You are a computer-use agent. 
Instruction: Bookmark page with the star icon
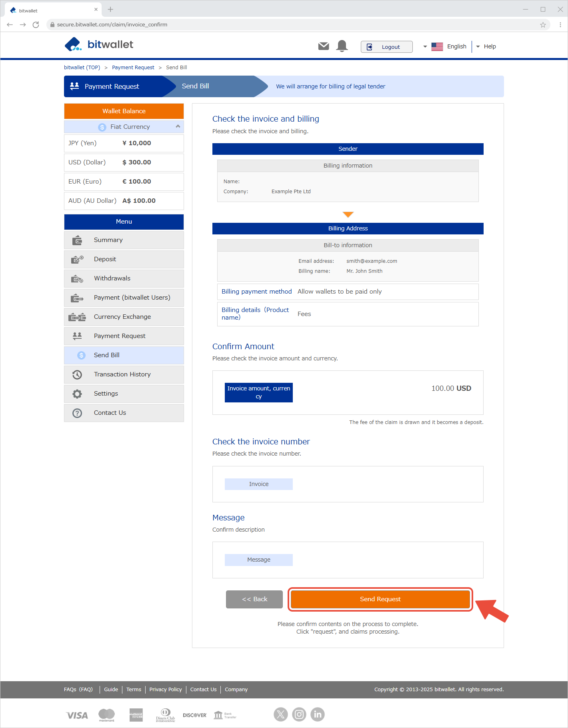[x=543, y=25]
